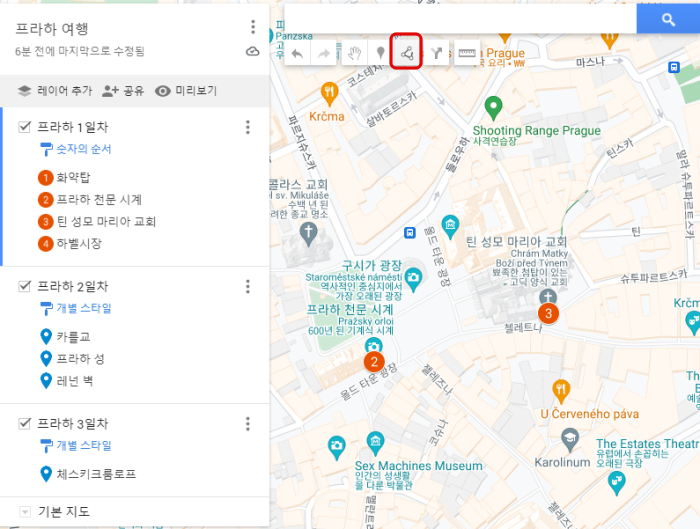This screenshot has width=700, height=529.
Task: Open options menu for 프라하 3일차 layer
Action: point(248,424)
